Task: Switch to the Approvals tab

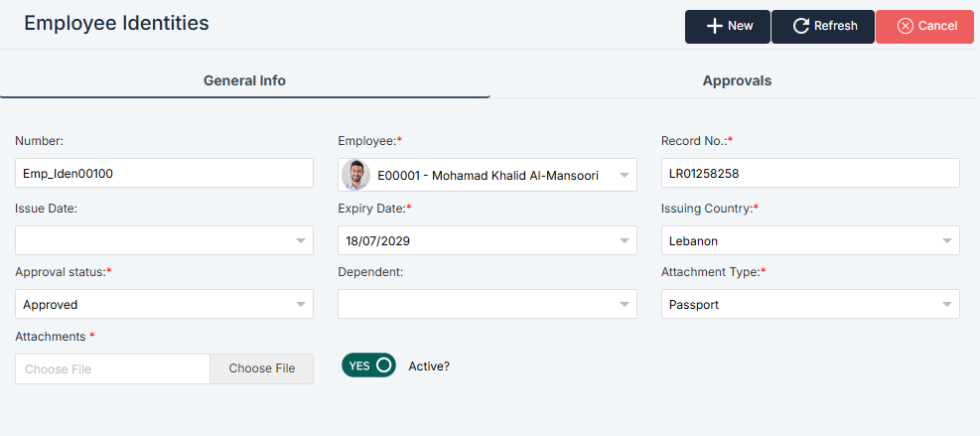Action: [x=737, y=80]
